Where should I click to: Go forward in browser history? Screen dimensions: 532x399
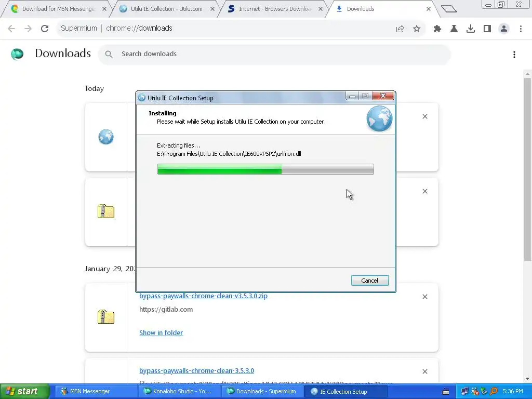(28, 29)
